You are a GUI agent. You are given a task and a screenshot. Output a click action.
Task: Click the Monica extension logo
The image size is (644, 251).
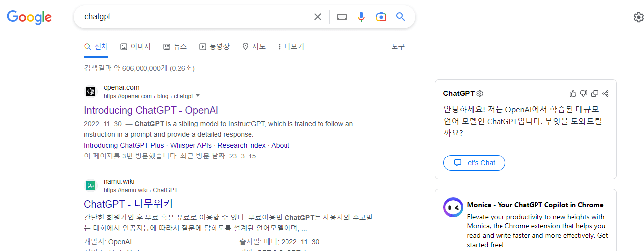(453, 208)
